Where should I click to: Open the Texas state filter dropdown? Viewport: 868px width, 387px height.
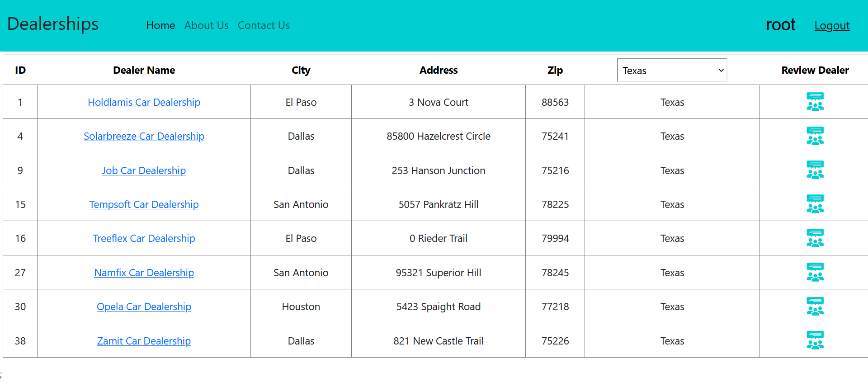point(672,70)
